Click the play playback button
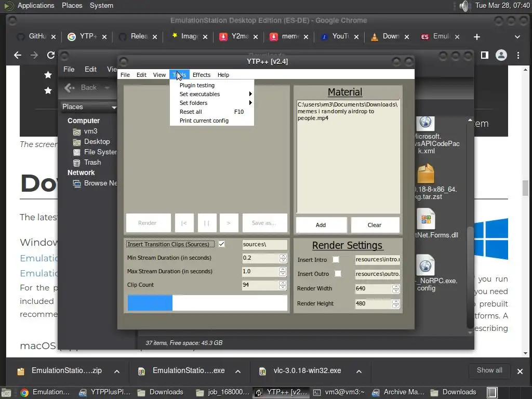This screenshot has width=532, height=399. click(229, 223)
